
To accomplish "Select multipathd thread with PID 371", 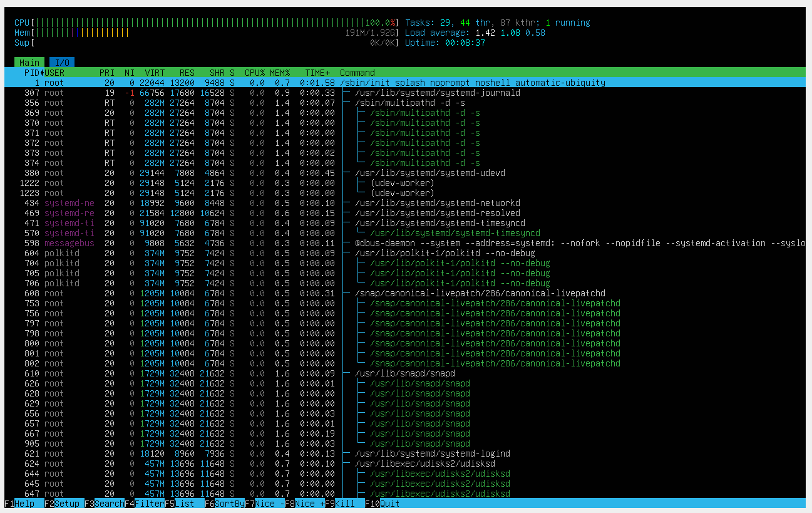I will click(405, 133).
